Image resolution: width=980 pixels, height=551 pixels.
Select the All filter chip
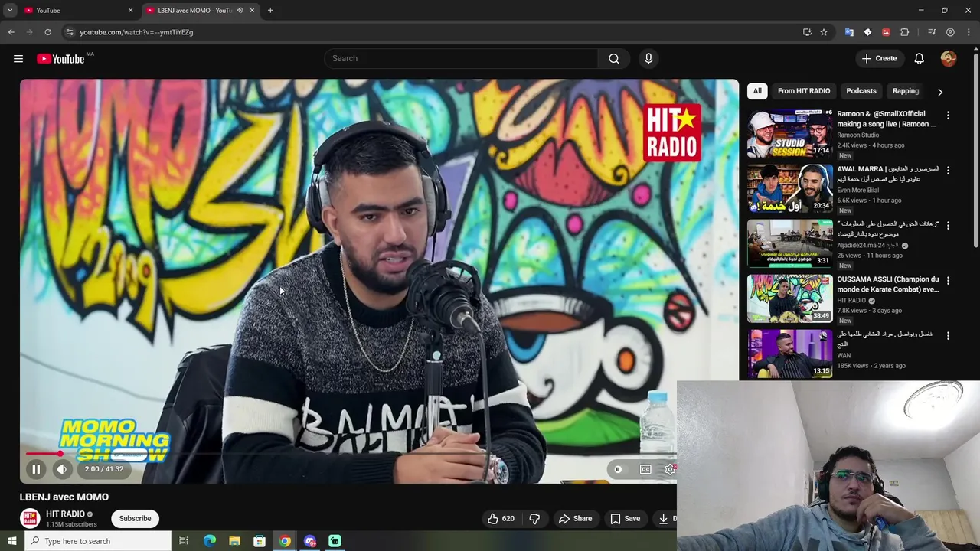757,91
